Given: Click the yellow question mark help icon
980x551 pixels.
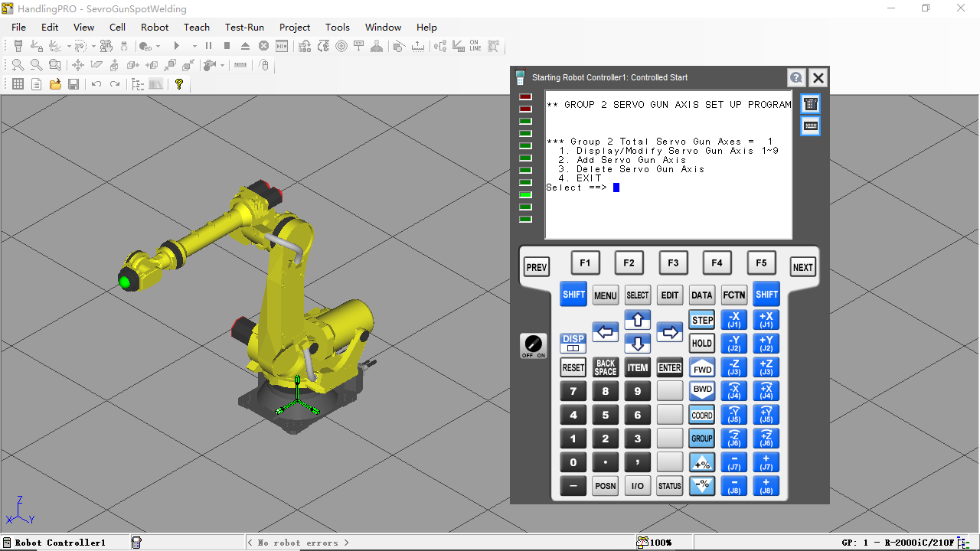Looking at the screenshot, I should (179, 84).
